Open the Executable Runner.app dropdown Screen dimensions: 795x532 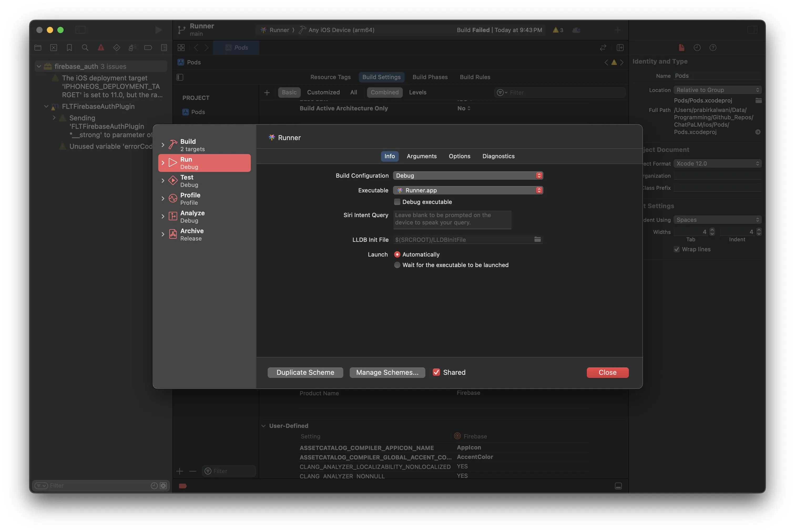pos(468,190)
